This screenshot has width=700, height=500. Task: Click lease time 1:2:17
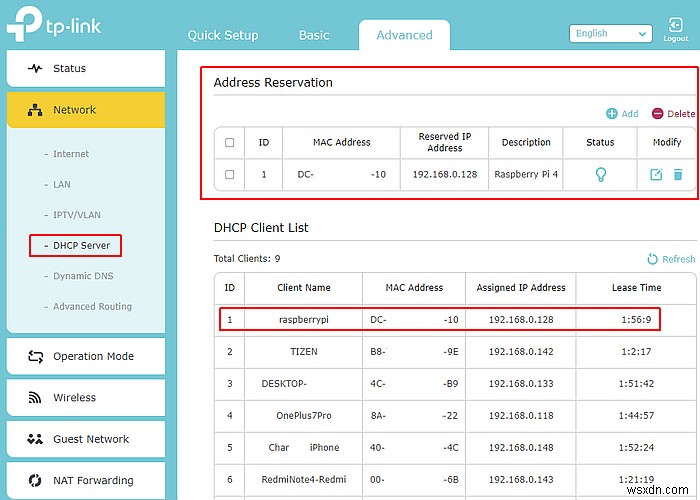(636, 352)
